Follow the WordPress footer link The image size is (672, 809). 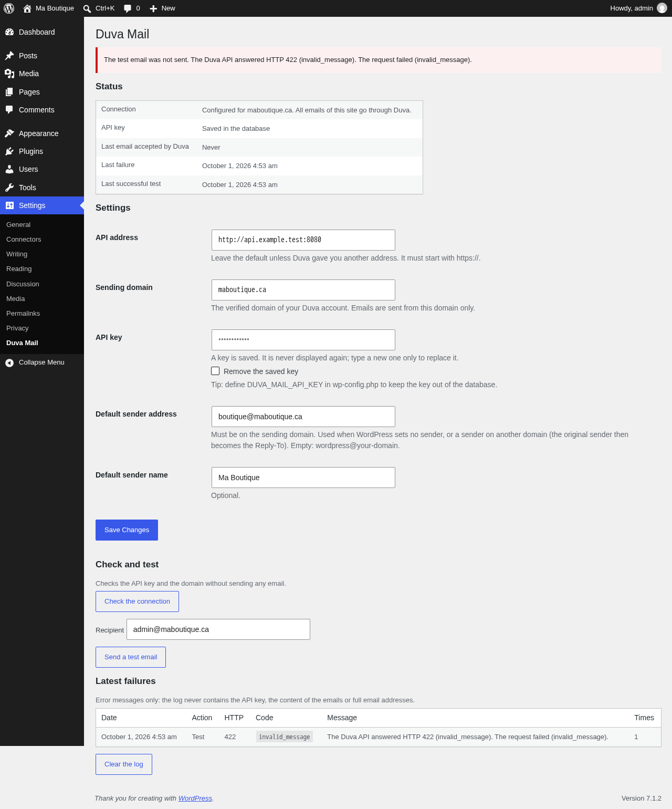click(x=195, y=798)
